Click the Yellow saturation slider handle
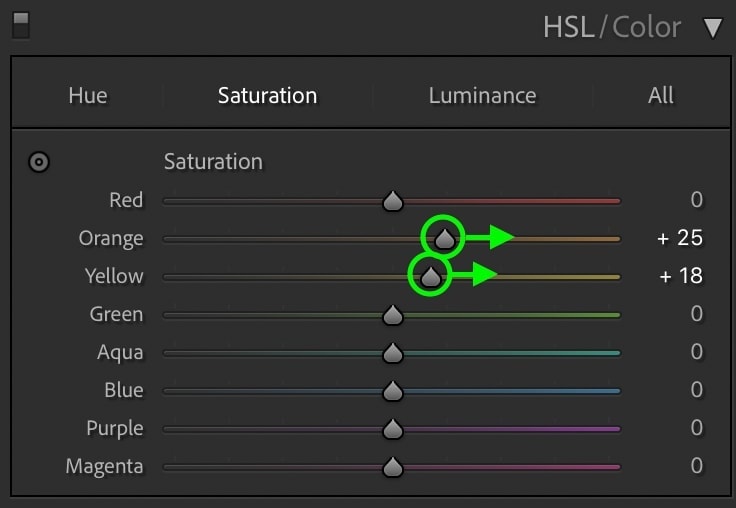Viewport: 736px width, 508px height. [x=431, y=276]
